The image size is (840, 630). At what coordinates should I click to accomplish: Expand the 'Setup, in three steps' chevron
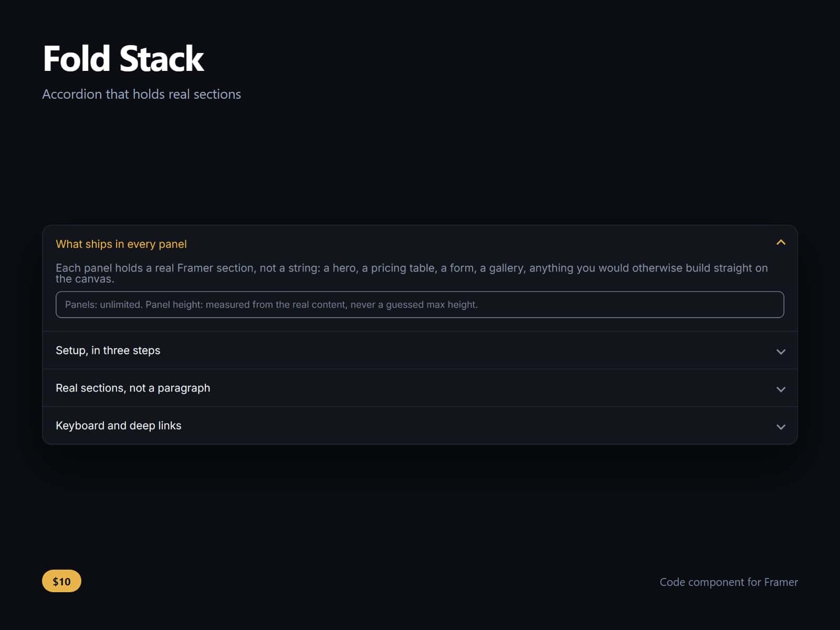[x=781, y=351]
